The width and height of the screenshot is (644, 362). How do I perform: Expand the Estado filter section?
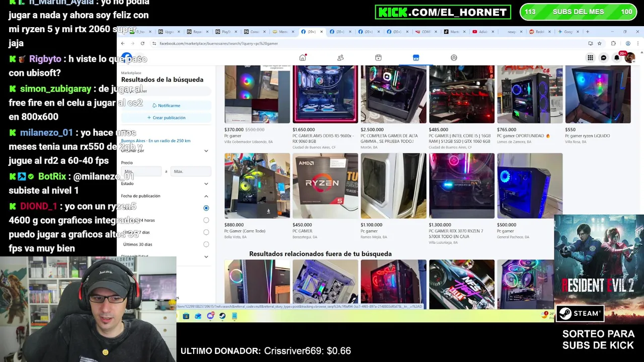point(206,184)
